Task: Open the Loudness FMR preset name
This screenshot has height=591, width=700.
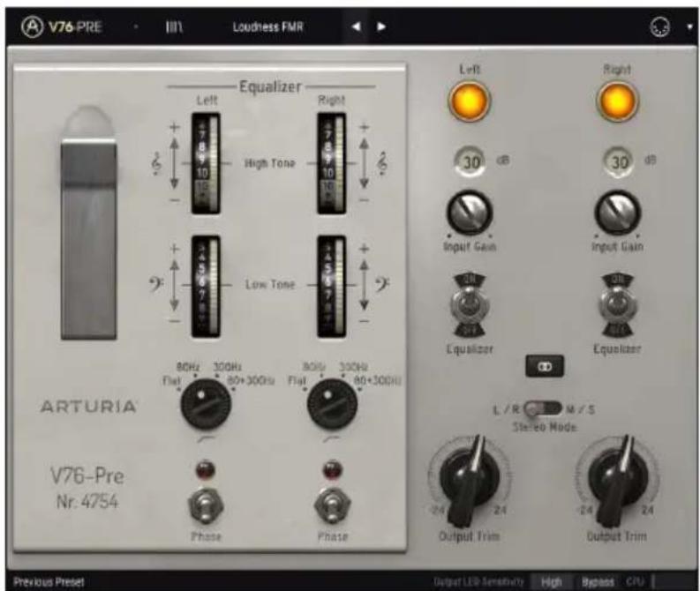Action: click(267, 26)
